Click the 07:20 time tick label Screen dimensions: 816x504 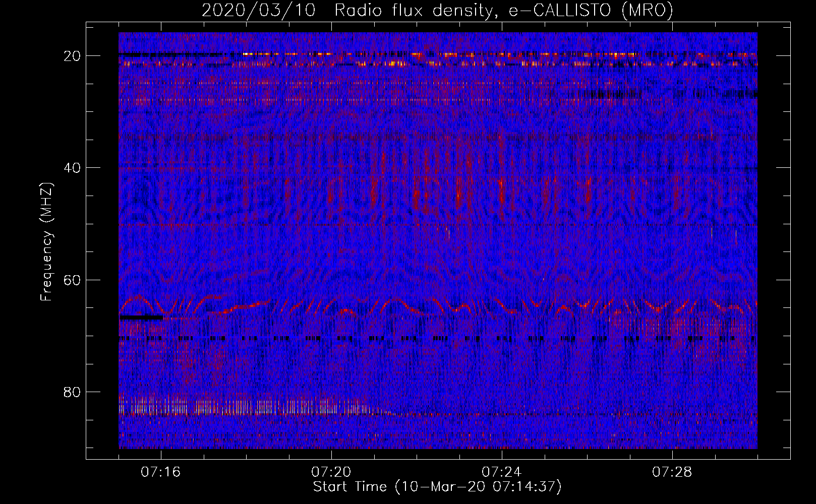tap(331, 472)
